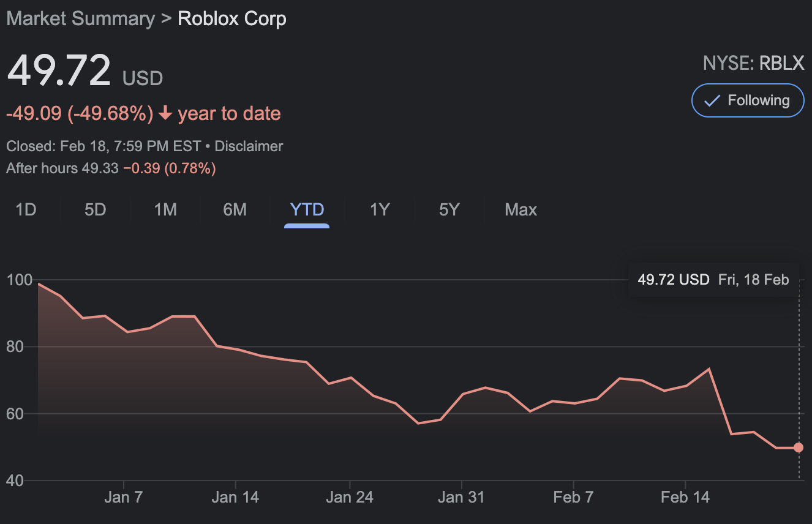
Task: Click the chart endpoint dot for Feb 18
Action: click(799, 447)
